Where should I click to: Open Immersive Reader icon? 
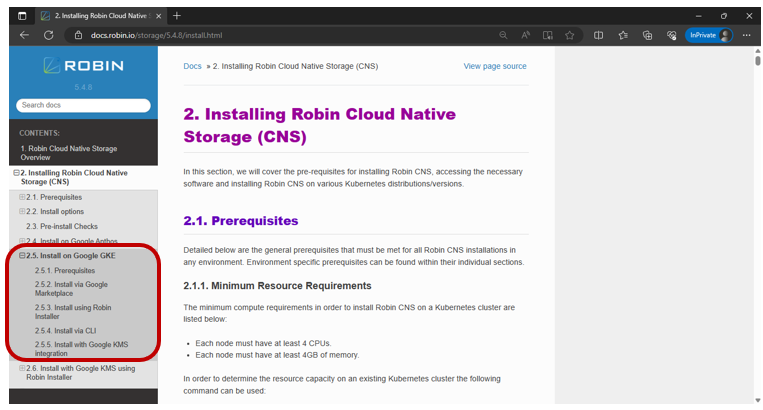[547, 35]
